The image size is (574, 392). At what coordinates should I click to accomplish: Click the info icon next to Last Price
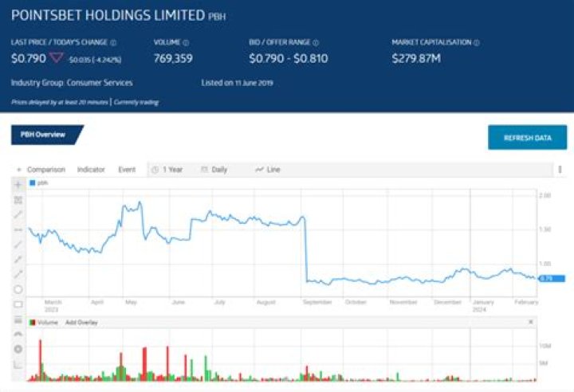click(113, 43)
